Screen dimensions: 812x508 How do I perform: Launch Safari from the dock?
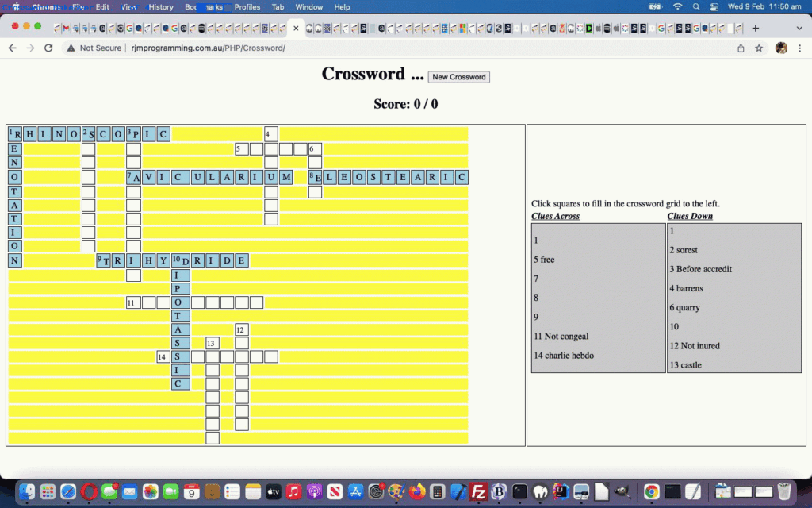[68, 492]
